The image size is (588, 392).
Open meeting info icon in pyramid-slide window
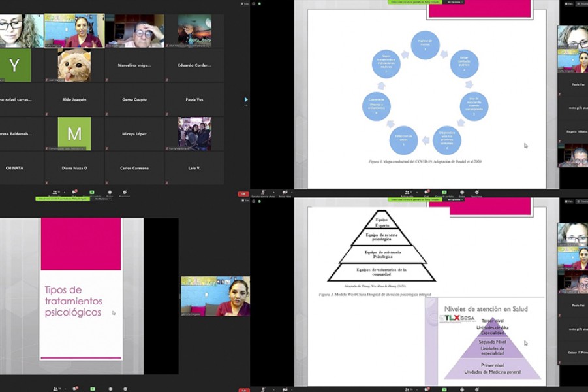[254, 201]
